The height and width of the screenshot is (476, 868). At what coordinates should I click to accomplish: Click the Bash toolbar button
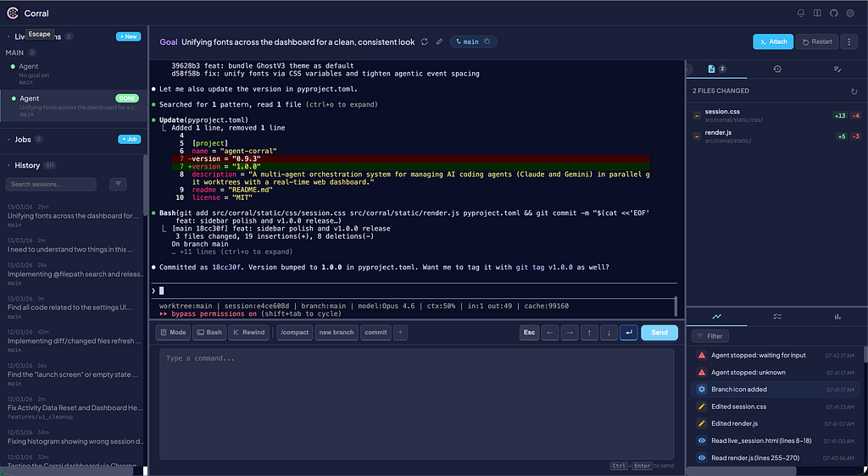tap(209, 332)
